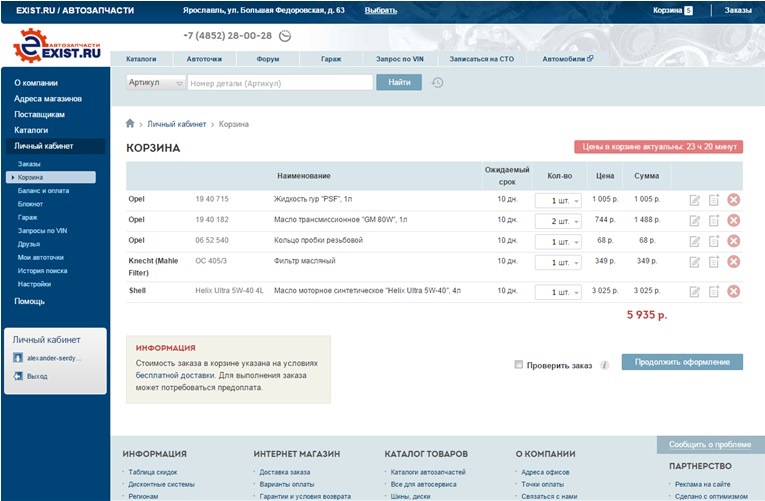
Task: Open Баланс и оплата in sidebar
Action: (43, 191)
